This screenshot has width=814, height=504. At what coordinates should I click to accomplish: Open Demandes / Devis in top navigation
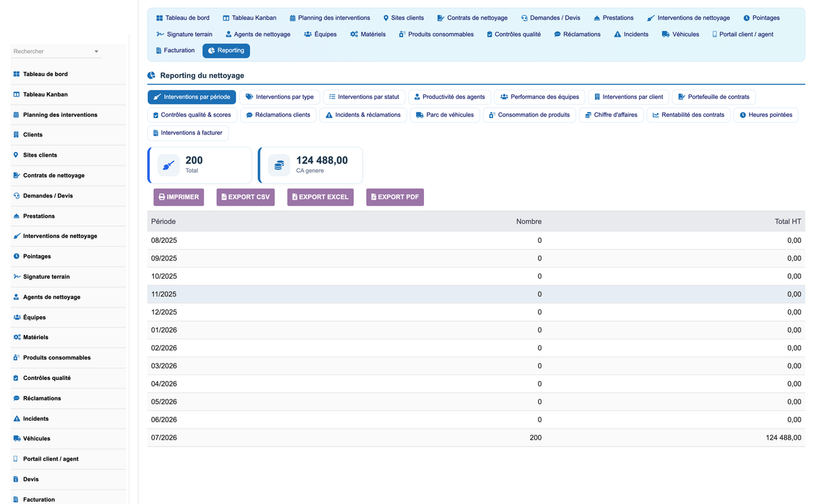551,18
